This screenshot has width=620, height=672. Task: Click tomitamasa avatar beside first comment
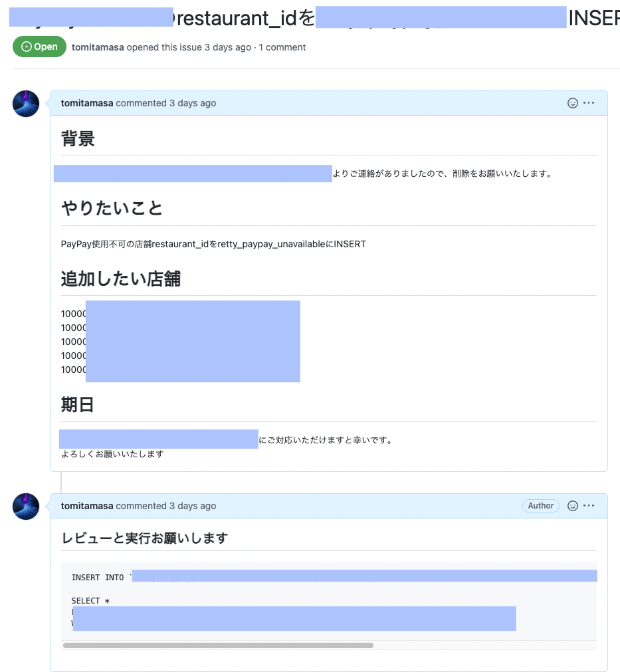[x=26, y=104]
